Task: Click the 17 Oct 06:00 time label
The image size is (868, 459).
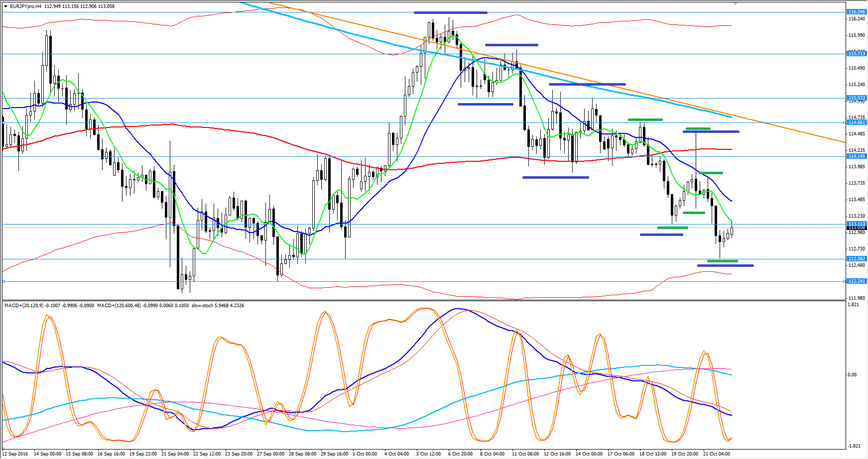Action: coord(621,454)
